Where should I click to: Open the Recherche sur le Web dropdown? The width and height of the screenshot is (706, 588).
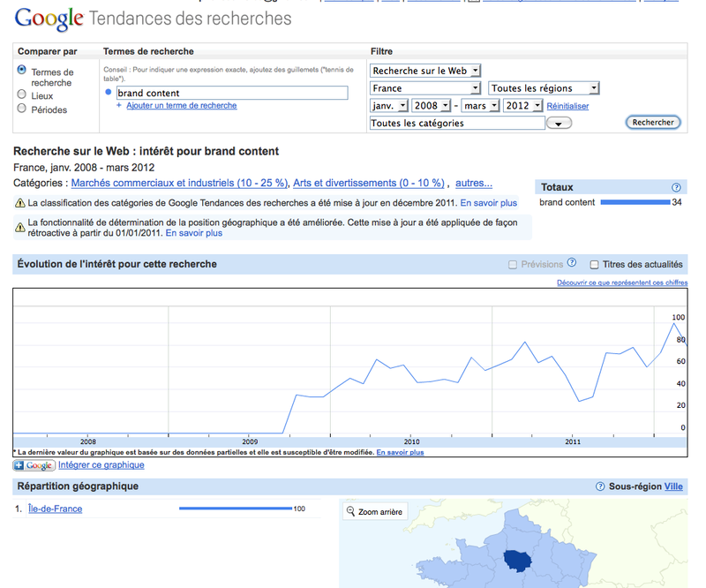point(425,71)
